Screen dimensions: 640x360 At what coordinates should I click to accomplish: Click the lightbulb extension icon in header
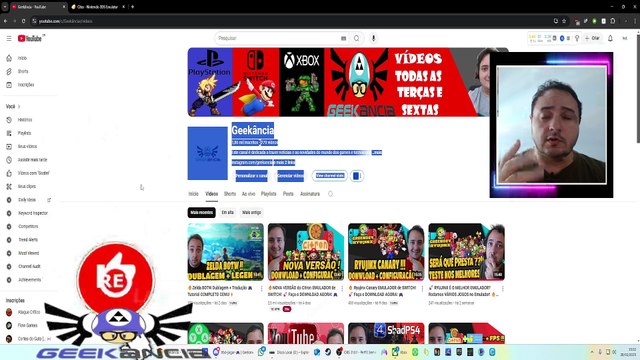click(x=577, y=38)
